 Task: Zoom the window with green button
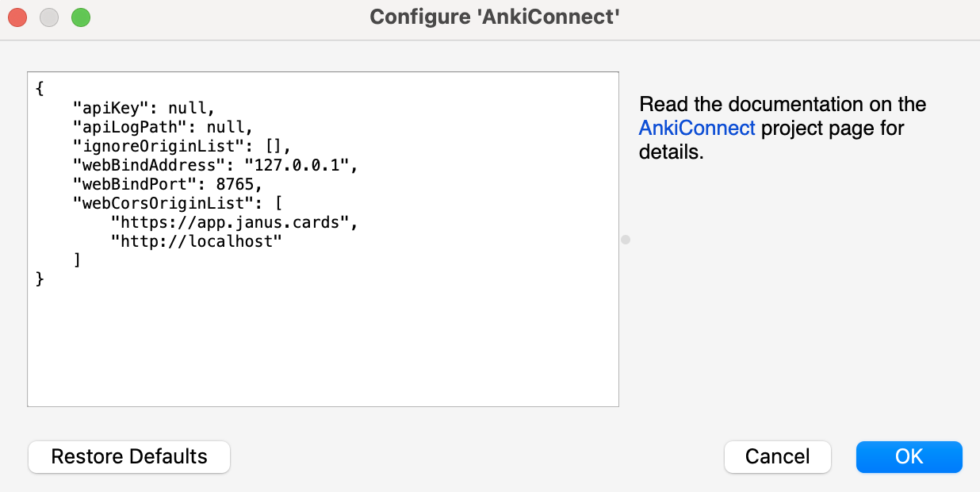[x=81, y=17]
